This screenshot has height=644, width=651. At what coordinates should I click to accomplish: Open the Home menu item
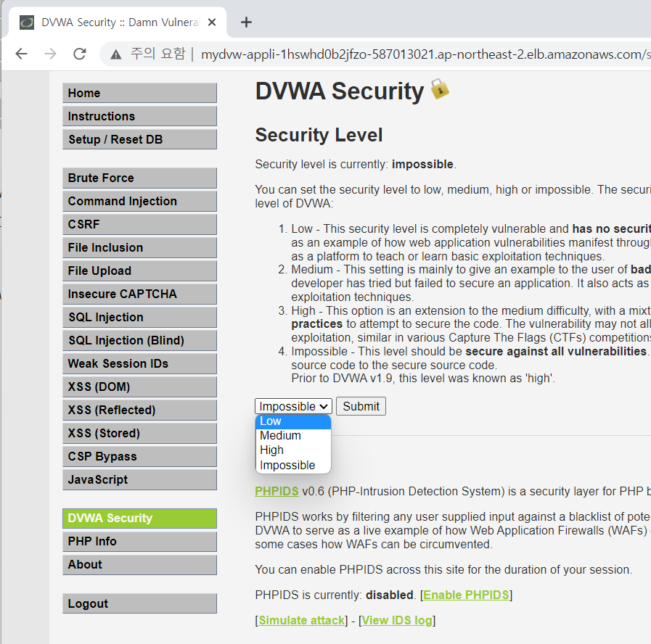tap(139, 93)
